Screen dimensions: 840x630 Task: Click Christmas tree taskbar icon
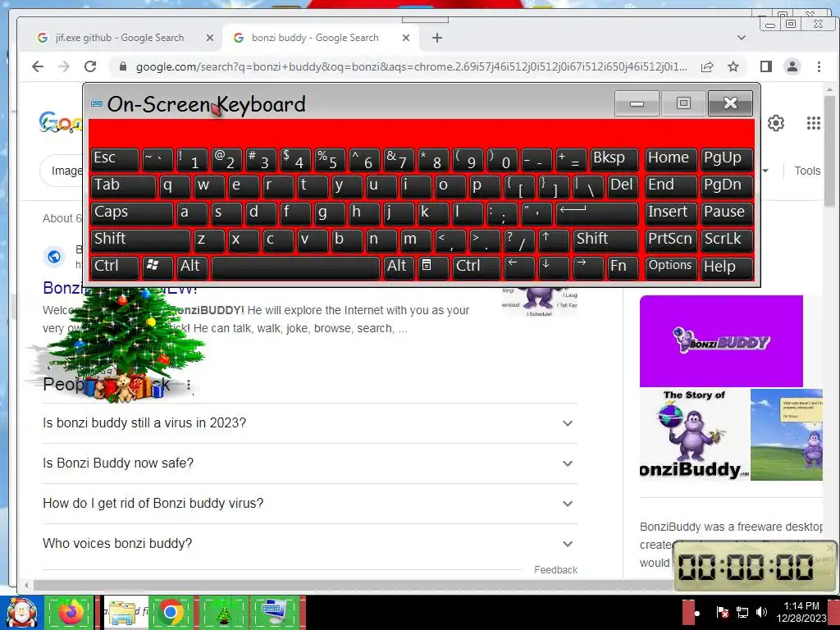[223, 612]
